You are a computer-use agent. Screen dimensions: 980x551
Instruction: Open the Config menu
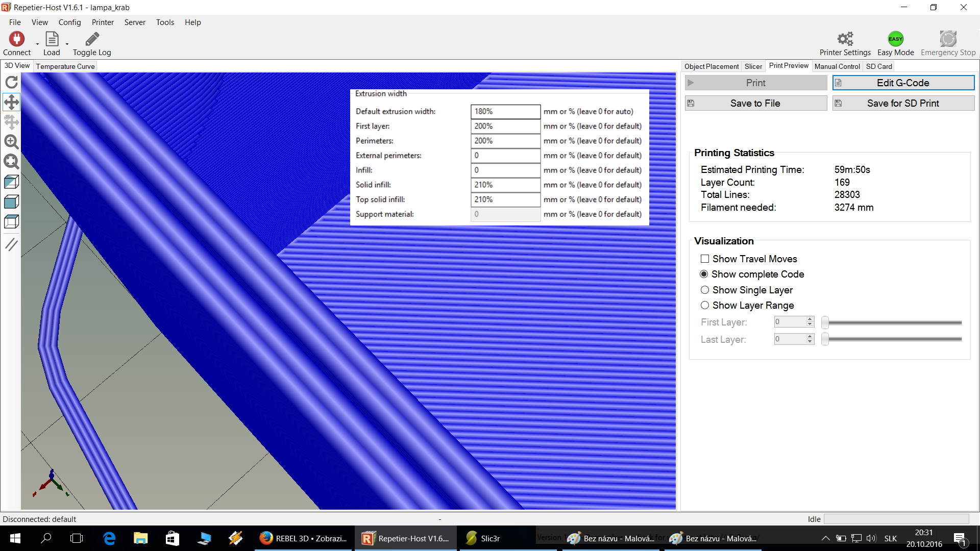click(x=69, y=22)
